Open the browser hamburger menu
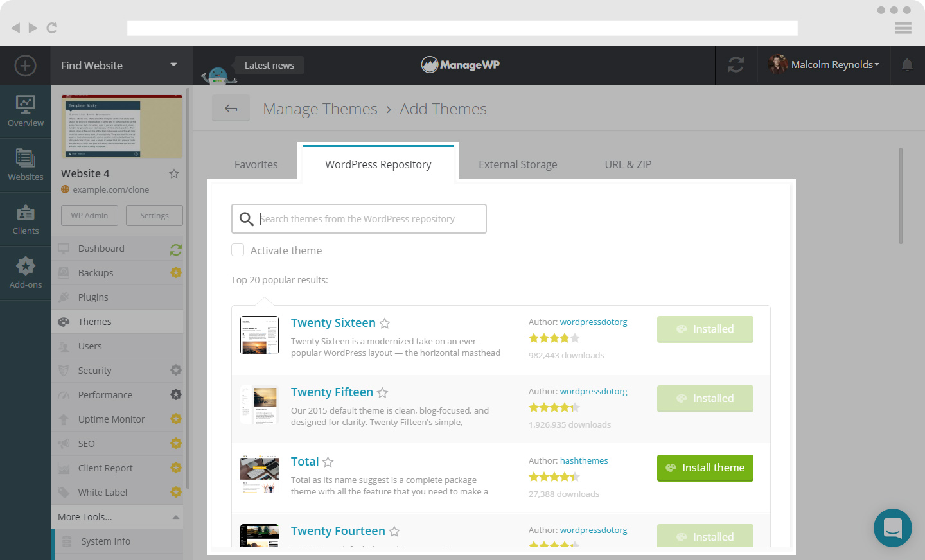The width and height of the screenshot is (925, 560). coord(903,28)
